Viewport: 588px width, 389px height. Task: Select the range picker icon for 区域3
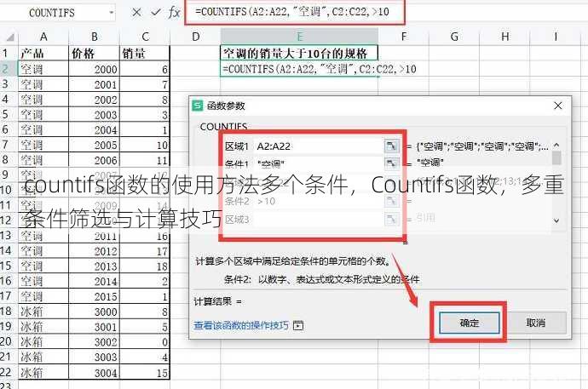391,219
